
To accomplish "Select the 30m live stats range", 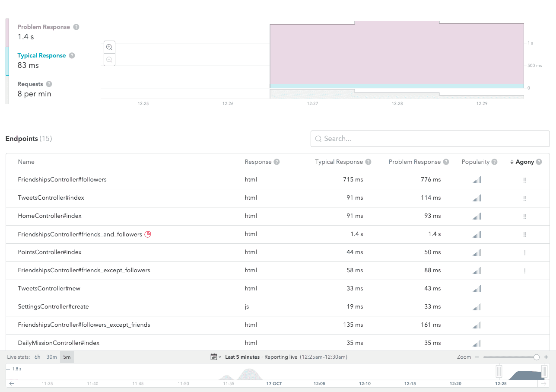I will pos(52,357).
